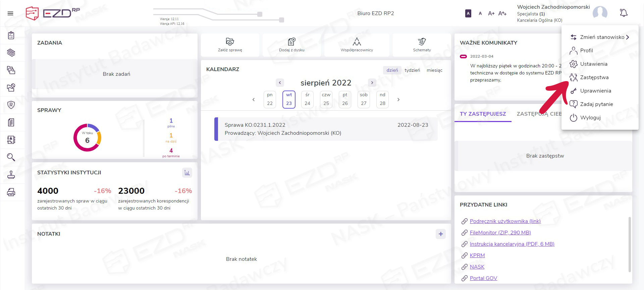Click the Przydatne linki scrollbar
The height and width of the screenshot is (290, 644).
(630, 244)
